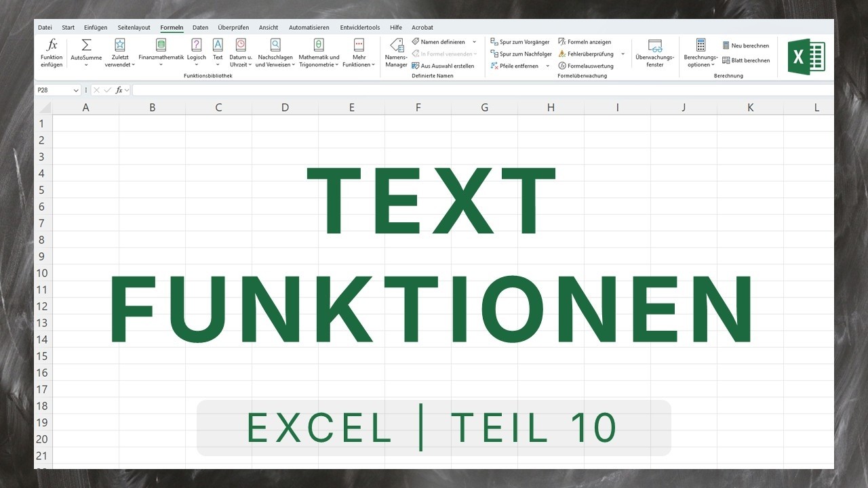
Task: Open the Überwachungsfenster
Action: (655, 53)
